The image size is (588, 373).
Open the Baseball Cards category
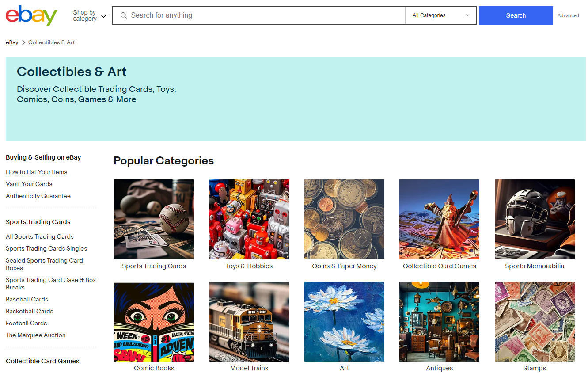(x=27, y=299)
